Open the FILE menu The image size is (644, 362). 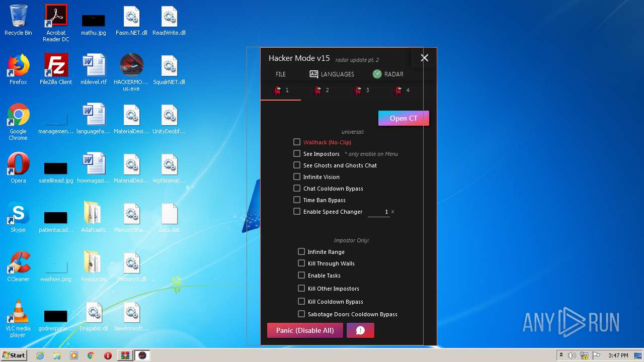(x=281, y=74)
